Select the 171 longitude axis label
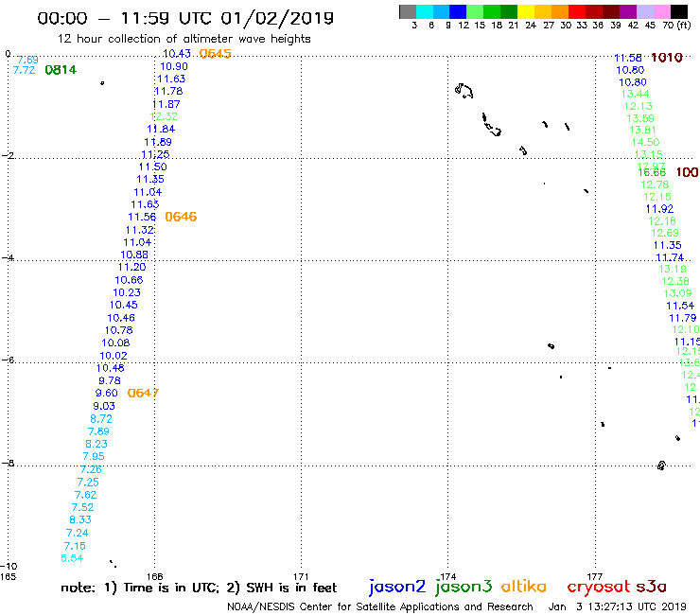This screenshot has height=615, width=700. 301,576
